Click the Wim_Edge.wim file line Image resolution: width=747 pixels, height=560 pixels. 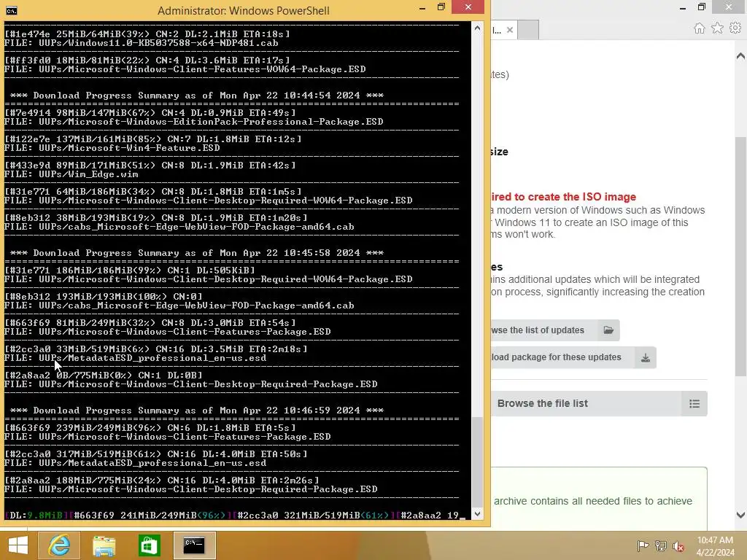click(71, 174)
